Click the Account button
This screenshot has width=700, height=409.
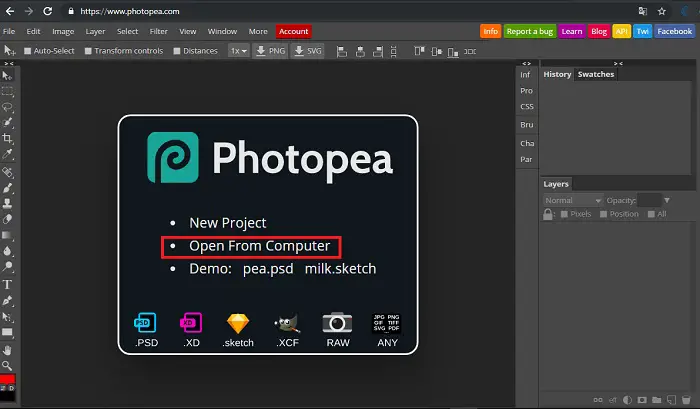[293, 31]
